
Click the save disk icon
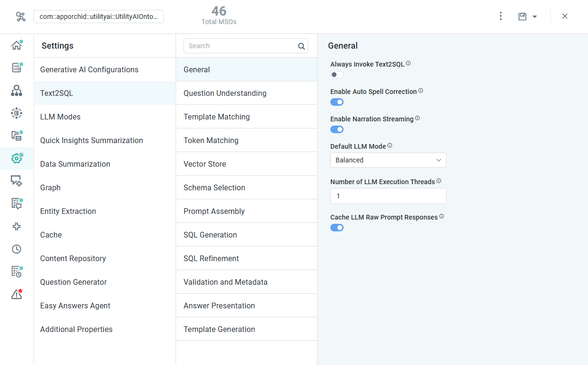(x=522, y=17)
